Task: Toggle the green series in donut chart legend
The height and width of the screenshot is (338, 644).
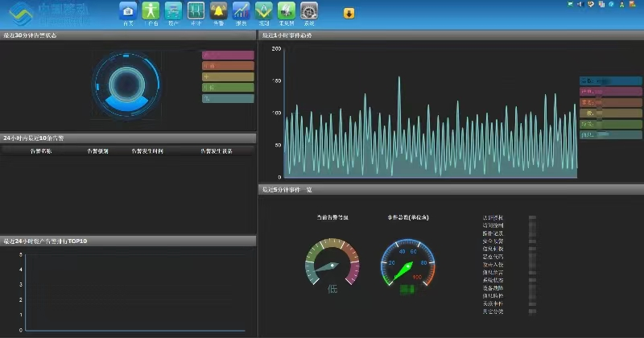Action: coord(228,88)
